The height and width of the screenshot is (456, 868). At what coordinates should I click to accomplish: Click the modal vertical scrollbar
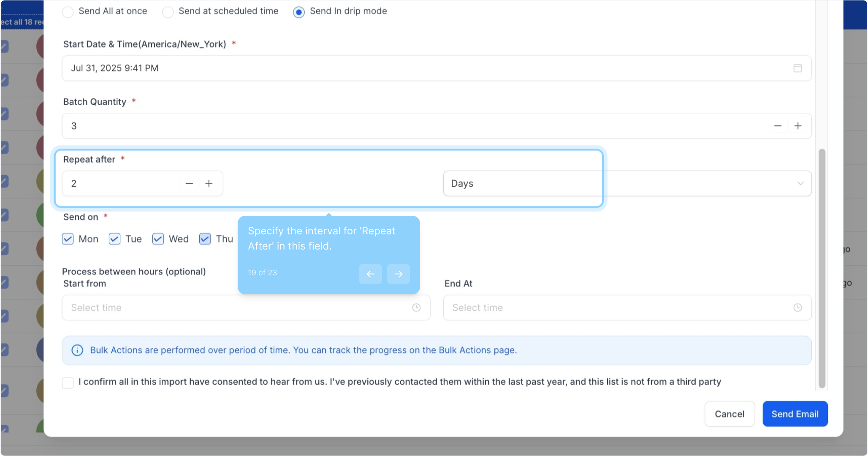pos(822,268)
